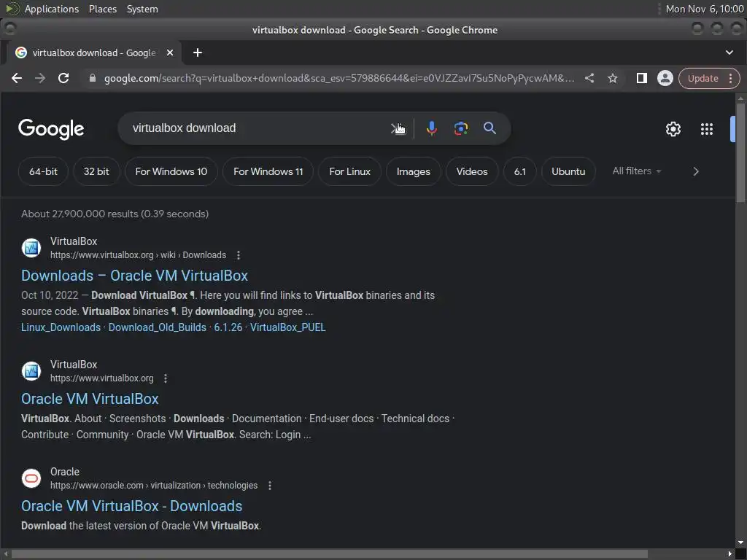Screen dimensions: 747x560
Task: Start a voice search with the microphone
Action: (x=432, y=128)
